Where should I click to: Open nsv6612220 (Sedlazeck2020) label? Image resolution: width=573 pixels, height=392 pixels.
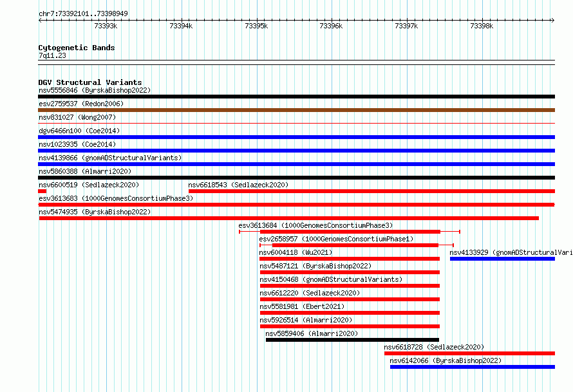pos(310,293)
